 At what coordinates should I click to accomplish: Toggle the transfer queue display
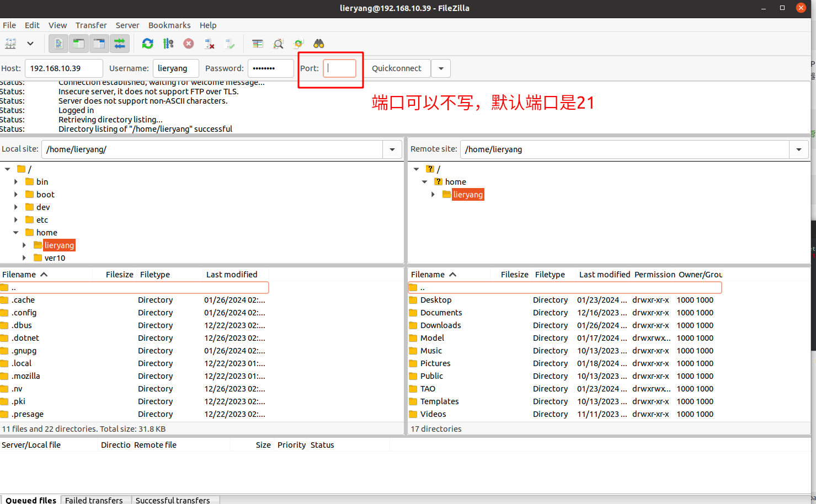point(120,44)
